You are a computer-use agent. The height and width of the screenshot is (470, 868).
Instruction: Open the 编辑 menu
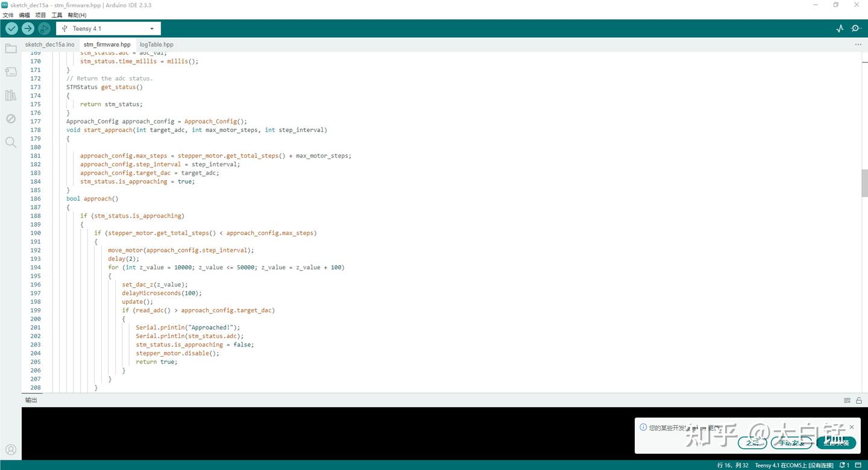coord(24,15)
